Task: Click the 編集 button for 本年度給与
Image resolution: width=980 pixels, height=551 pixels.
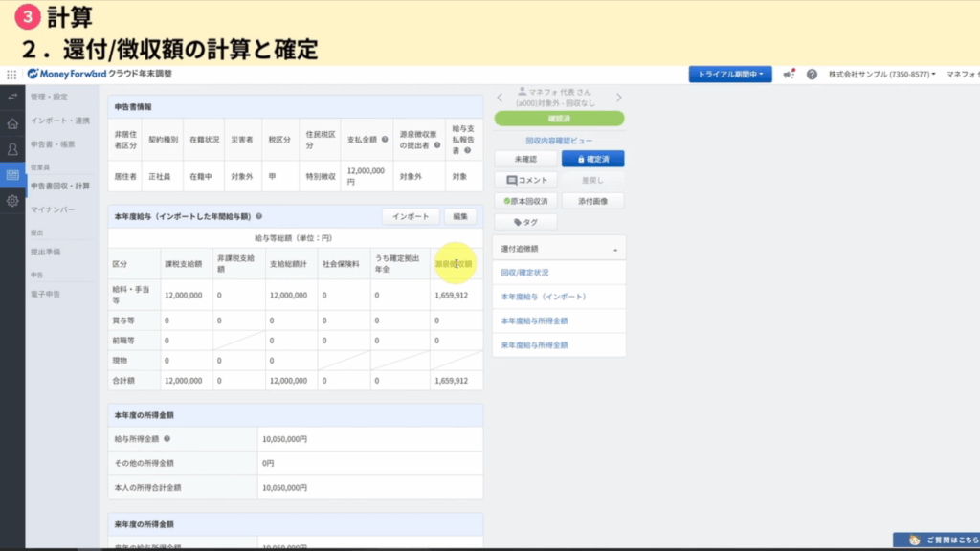Action: coord(460,217)
